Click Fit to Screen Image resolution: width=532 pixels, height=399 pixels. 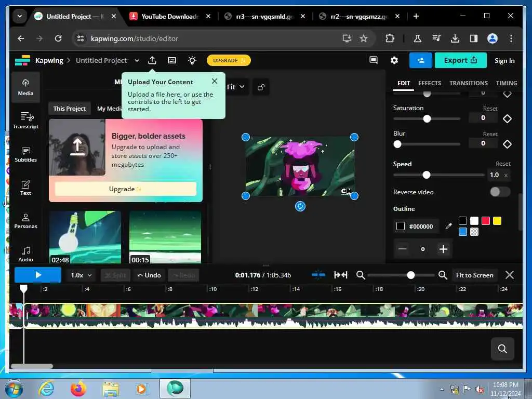click(474, 275)
